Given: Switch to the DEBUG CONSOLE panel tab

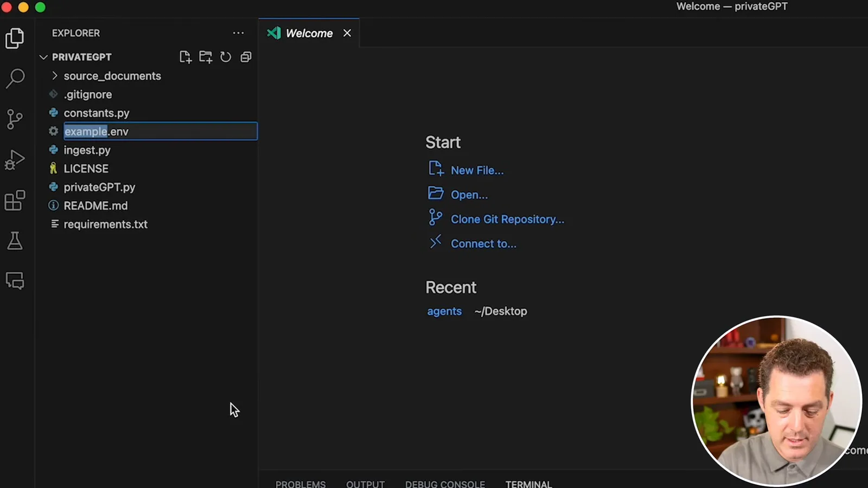Looking at the screenshot, I should click(445, 484).
